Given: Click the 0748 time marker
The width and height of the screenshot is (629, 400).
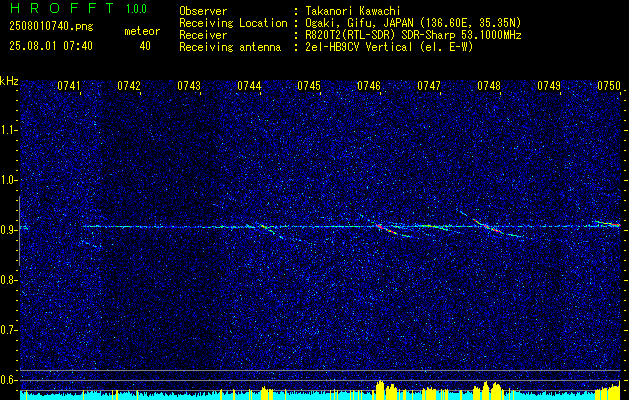Looking at the screenshot, I should [489, 86].
